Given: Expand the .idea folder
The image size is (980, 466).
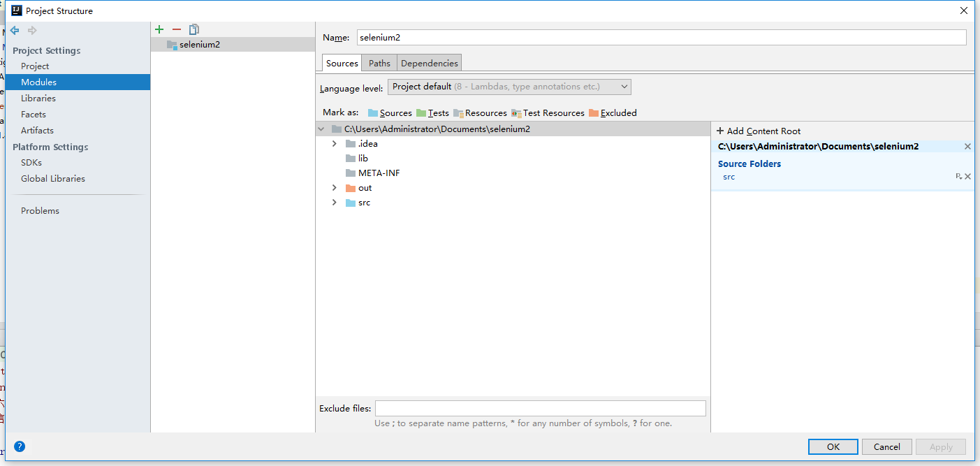Looking at the screenshot, I should click(335, 144).
